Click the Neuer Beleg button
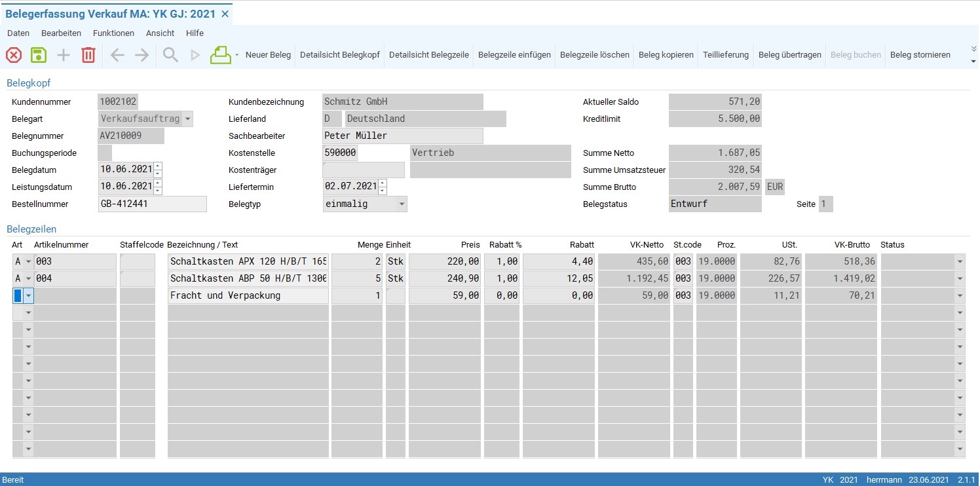The height and width of the screenshot is (486, 980). (268, 55)
